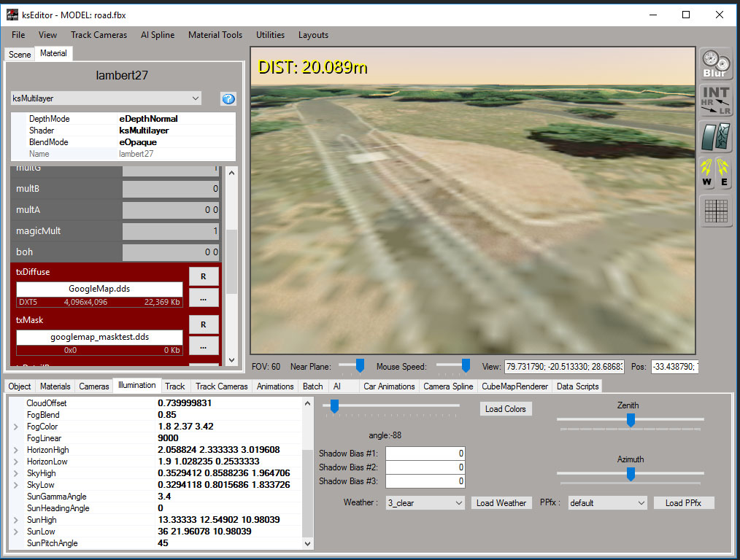Switch to the CubeMapRenderer tab

tap(515, 386)
